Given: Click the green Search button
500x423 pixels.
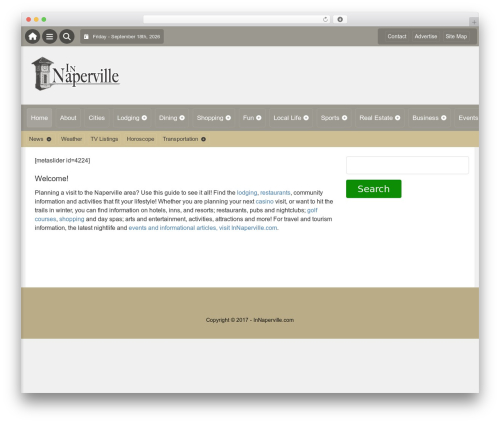Looking at the screenshot, I should coord(374,189).
